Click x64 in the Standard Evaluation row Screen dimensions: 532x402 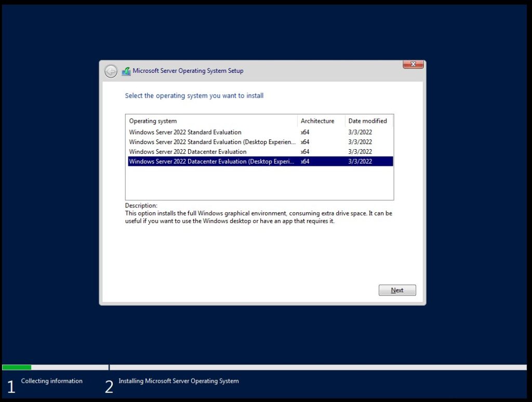point(304,132)
